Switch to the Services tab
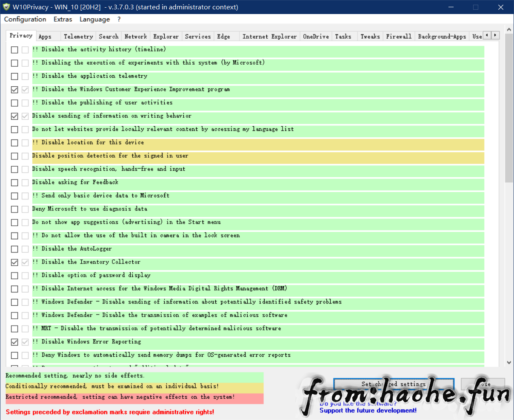This screenshot has width=514, height=420. click(198, 37)
